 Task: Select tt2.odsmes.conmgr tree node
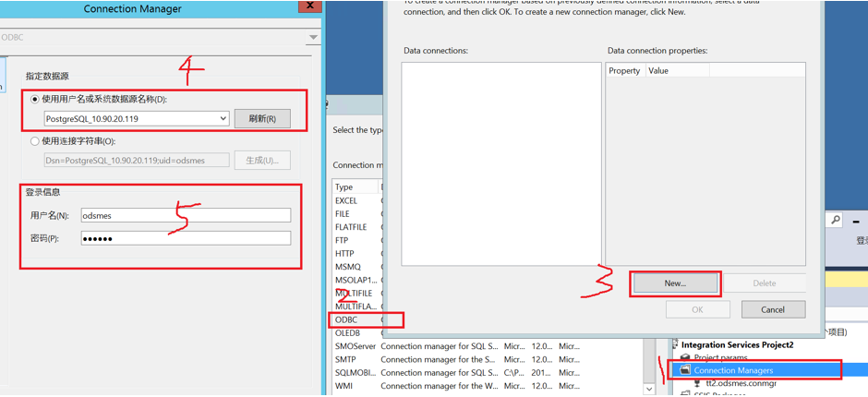coord(740,382)
